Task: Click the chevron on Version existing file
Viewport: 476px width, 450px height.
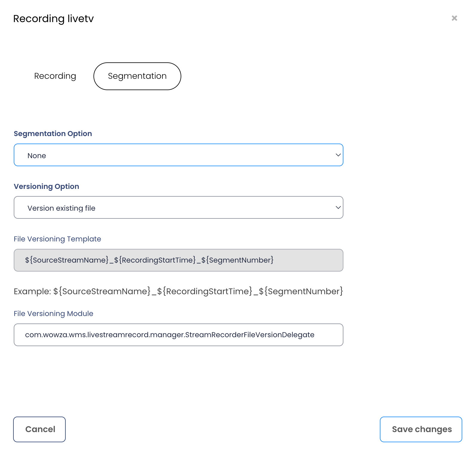Action: coord(338,207)
